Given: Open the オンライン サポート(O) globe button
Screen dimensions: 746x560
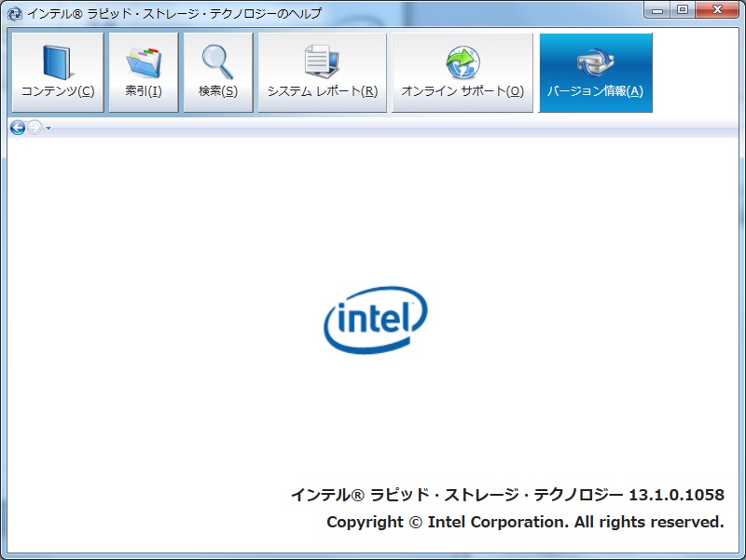Looking at the screenshot, I should click(x=462, y=73).
